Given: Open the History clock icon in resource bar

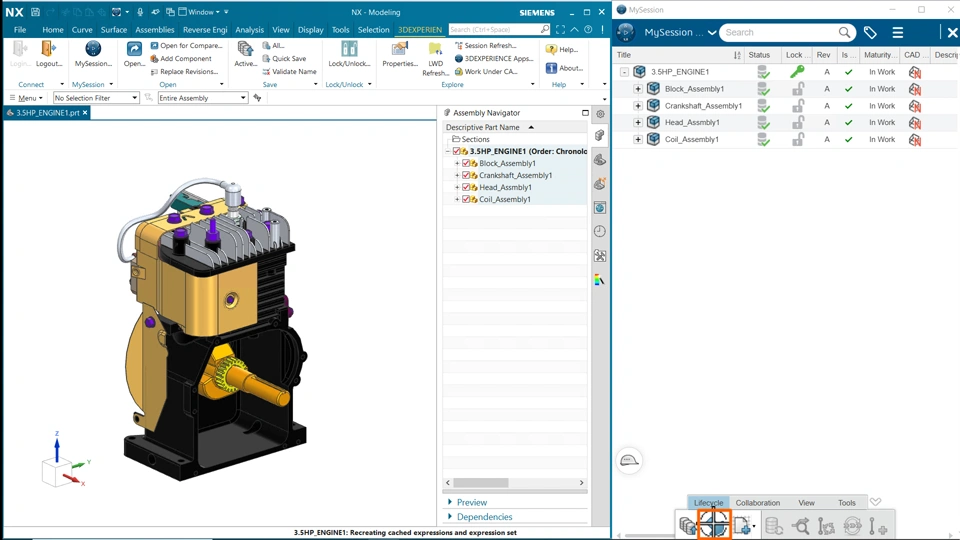Looking at the screenshot, I should (600, 231).
